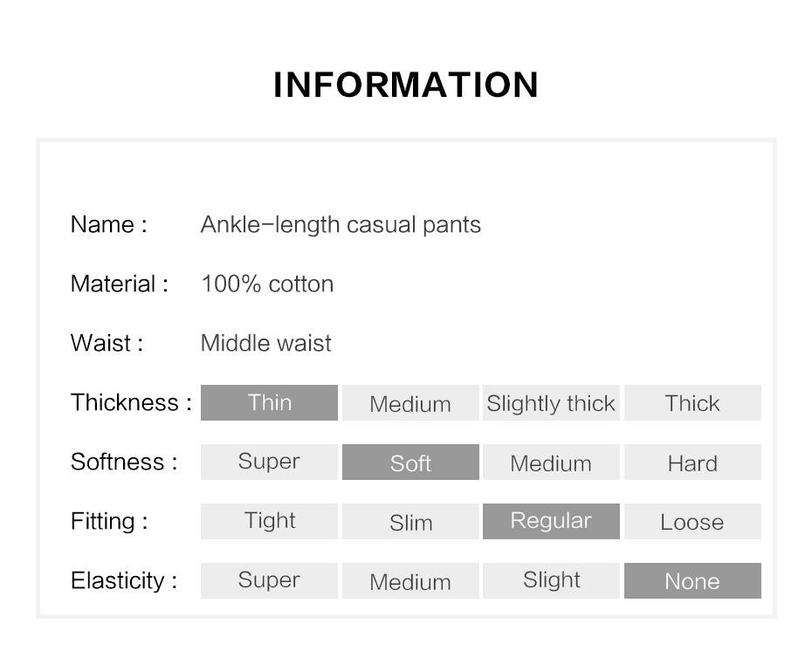This screenshot has width=812, height=651.
Task: Choose the Slightly thick option
Action: coord(551,402)
